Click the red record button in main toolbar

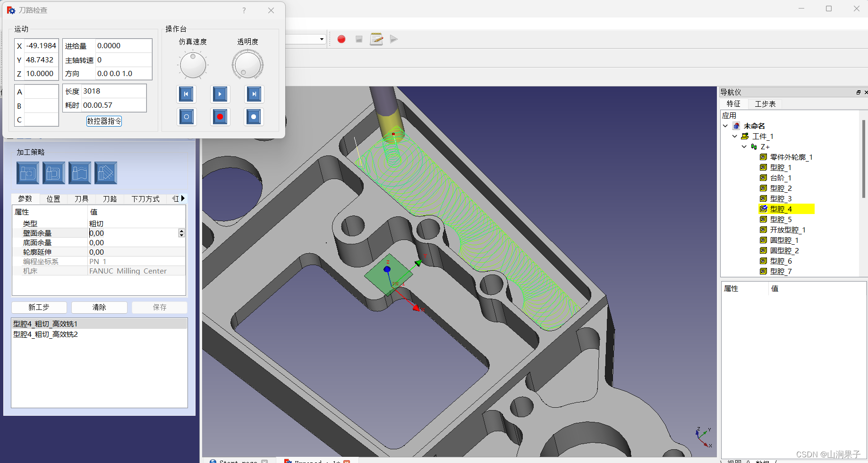[x=341, y=39]
